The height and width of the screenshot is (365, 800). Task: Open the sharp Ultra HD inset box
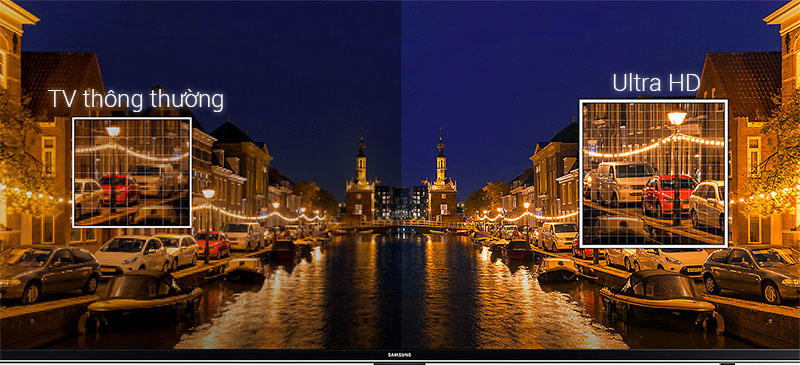click(x=653, y=173)
